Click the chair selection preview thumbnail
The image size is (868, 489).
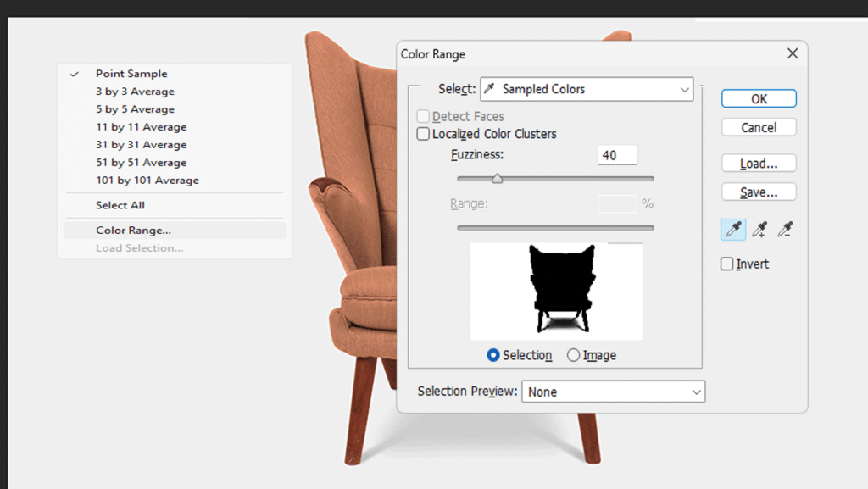click(556, 291)
